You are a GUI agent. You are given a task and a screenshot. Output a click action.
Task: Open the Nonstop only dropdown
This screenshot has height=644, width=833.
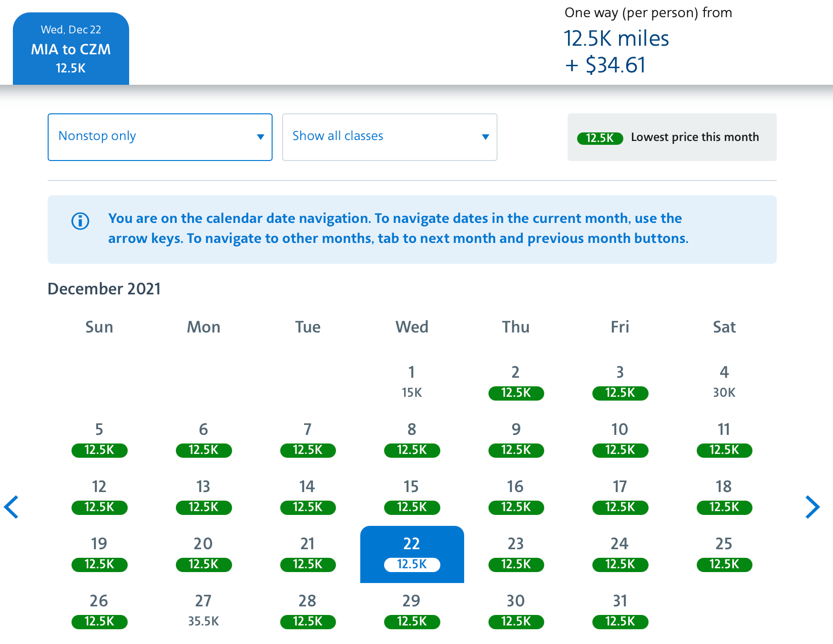pos(160,137)
